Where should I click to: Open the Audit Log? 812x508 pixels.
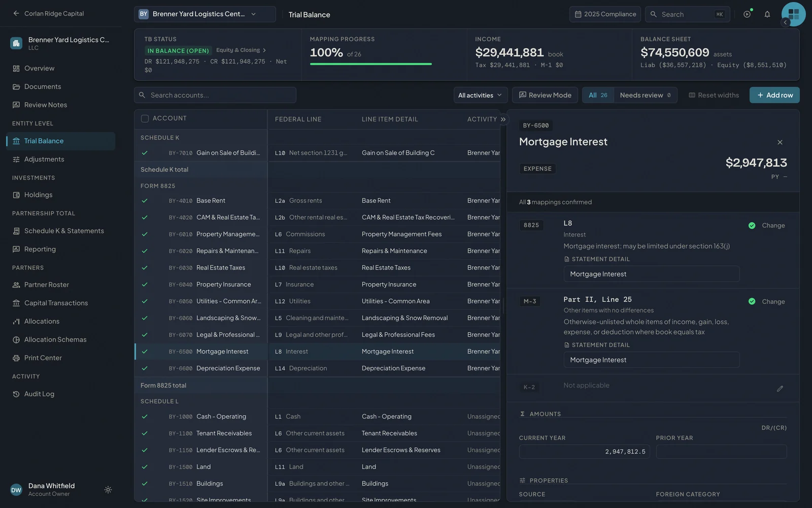[61, 394]
